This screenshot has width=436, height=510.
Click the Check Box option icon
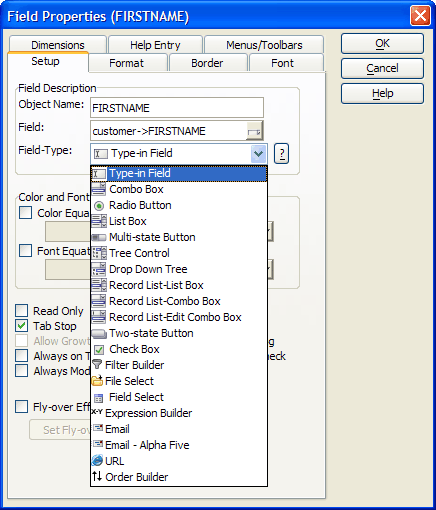(99, 350)
